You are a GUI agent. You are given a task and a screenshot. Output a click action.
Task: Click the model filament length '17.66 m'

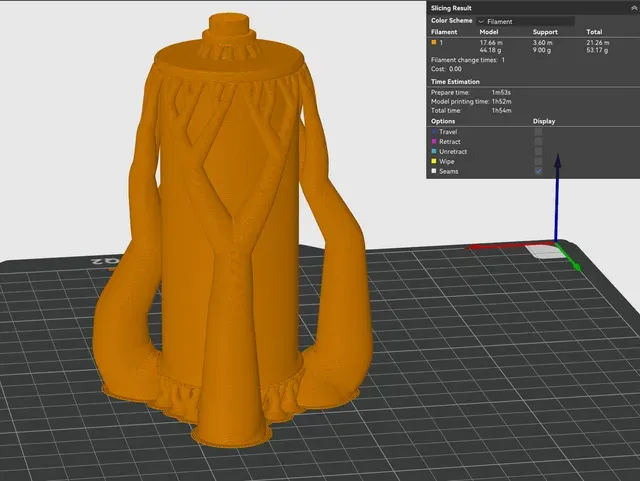491,42
